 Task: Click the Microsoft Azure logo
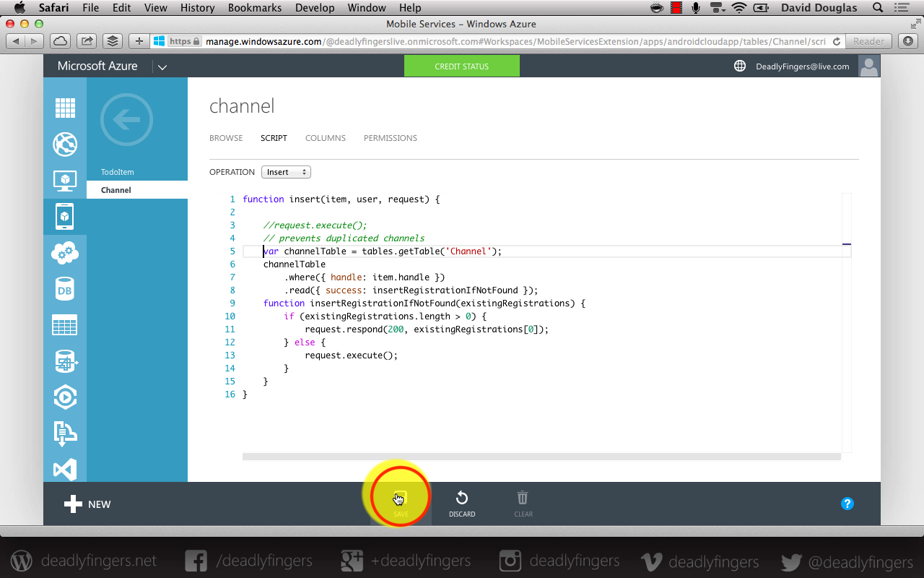[97, 66]
